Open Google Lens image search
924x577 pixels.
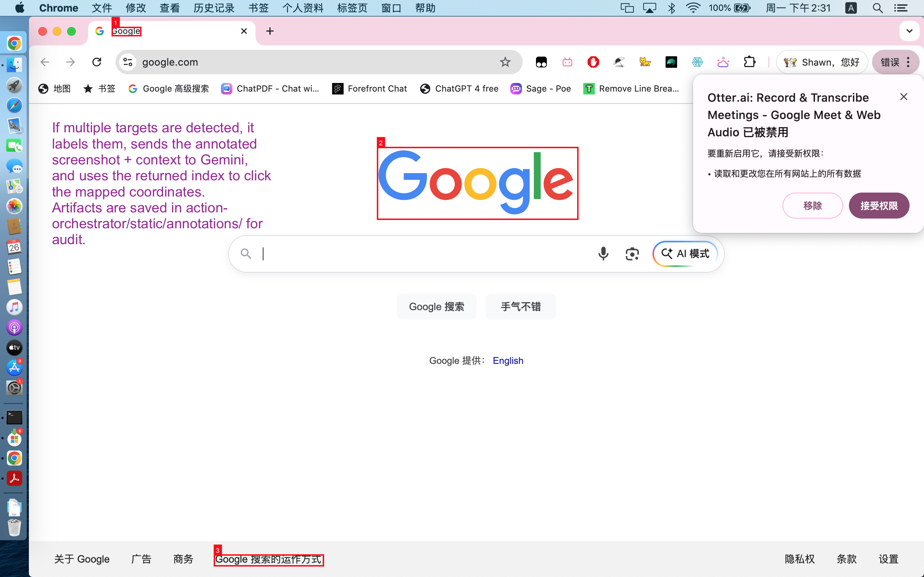tap(632, 254)
